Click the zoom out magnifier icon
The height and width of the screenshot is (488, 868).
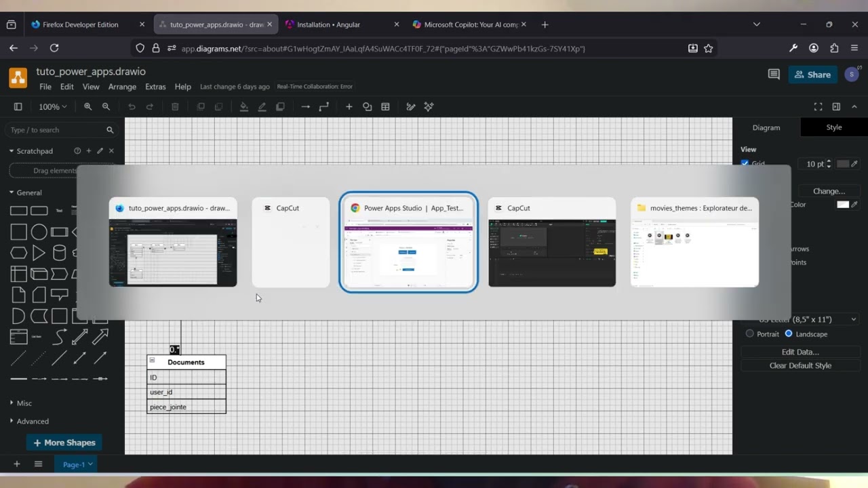tap(106, 106)
